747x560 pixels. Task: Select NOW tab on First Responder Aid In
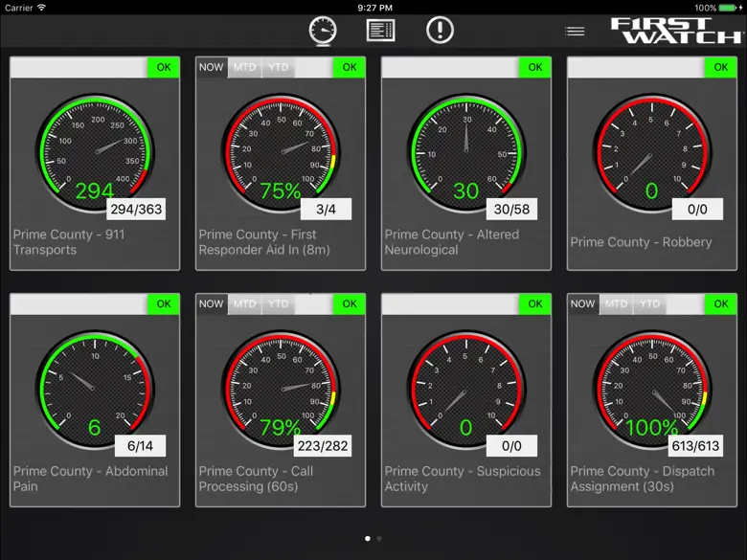tap(211, 67)
